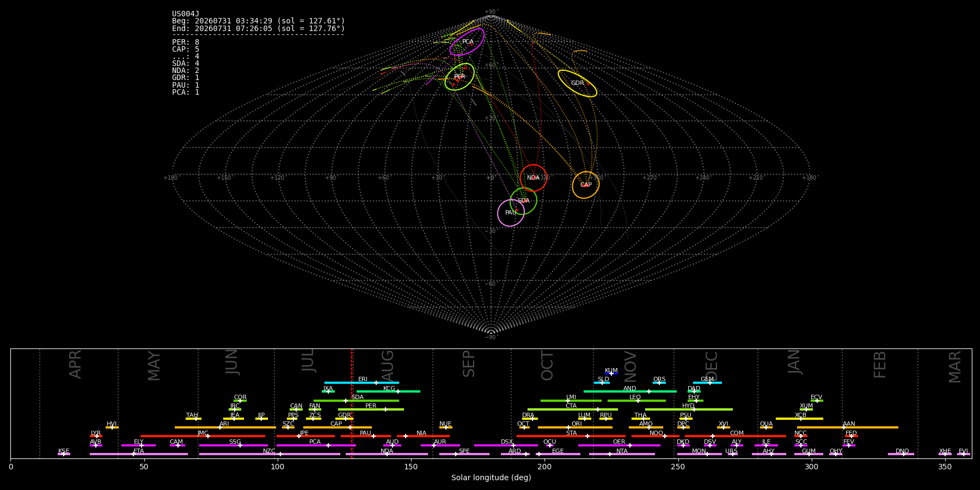Select the red NDA radiant circle on sky map
Screen dimensions: 980x490
tap(534, 178)
